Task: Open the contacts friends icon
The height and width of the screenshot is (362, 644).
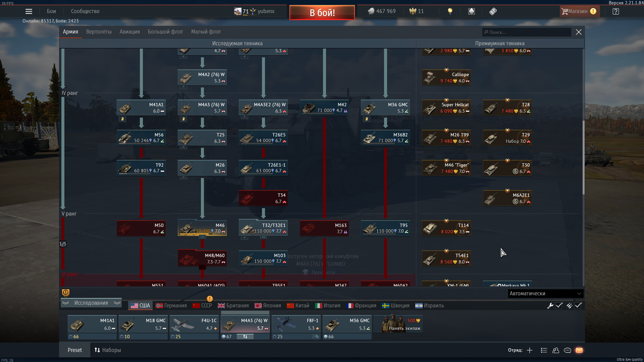Action: (x=556, y=350)
